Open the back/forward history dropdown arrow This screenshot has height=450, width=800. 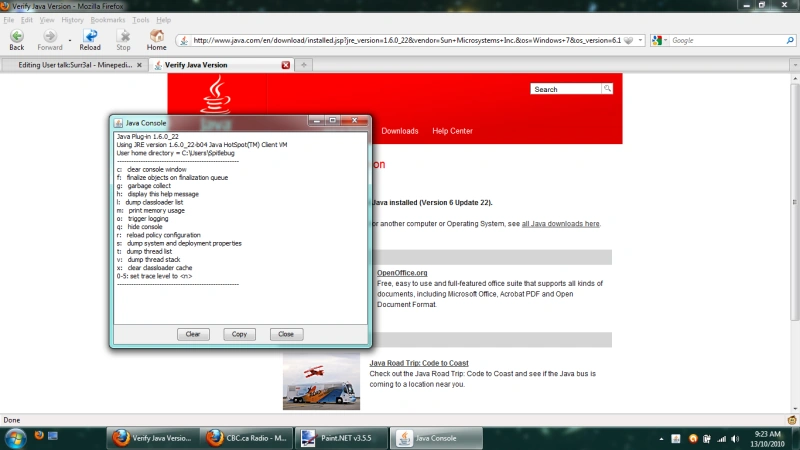[x=70, y=40]
